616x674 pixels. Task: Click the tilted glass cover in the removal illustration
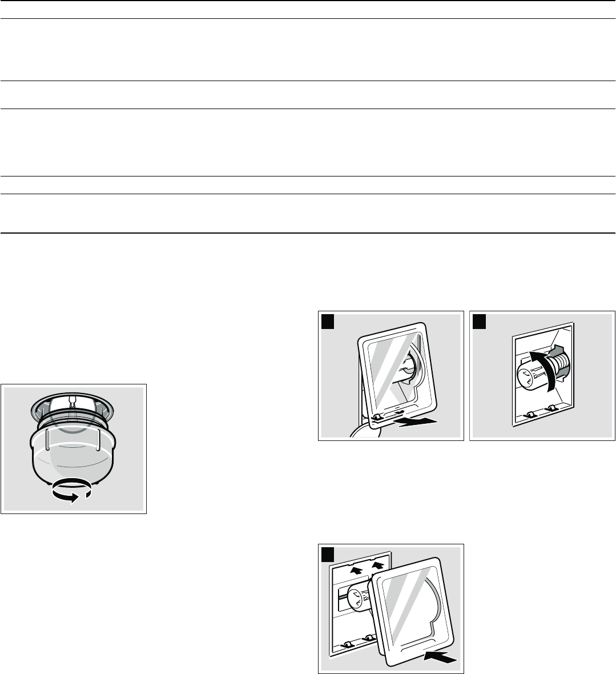click(397, 374)
